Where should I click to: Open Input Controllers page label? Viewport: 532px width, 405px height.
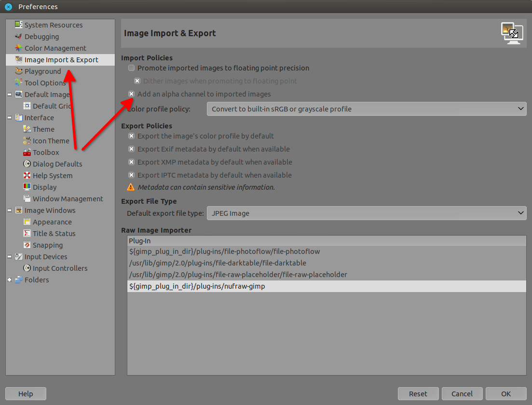click(x=60, y=268)
